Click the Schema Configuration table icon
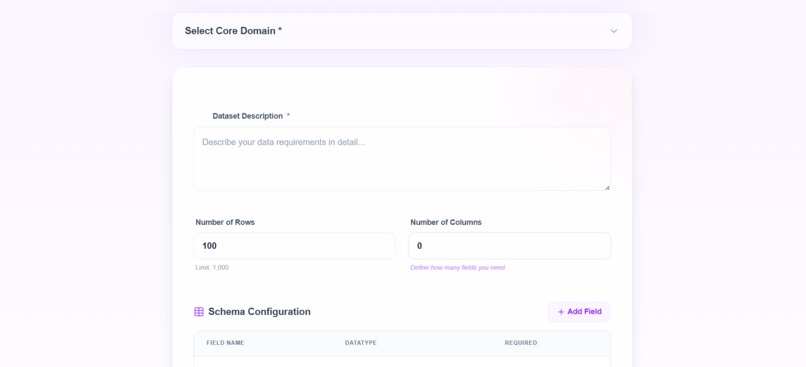 click(x=199, y=312)
